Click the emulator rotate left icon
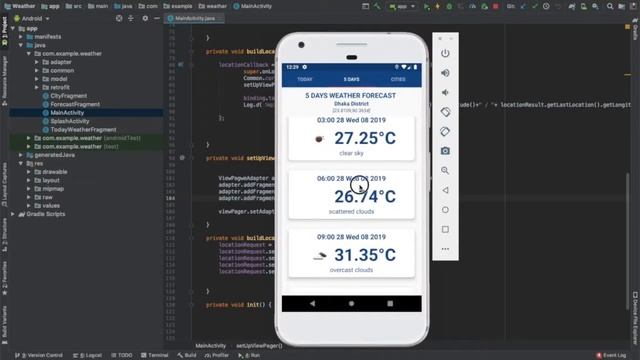The width and height of the screenshot is (640, 360). point(445,112)
